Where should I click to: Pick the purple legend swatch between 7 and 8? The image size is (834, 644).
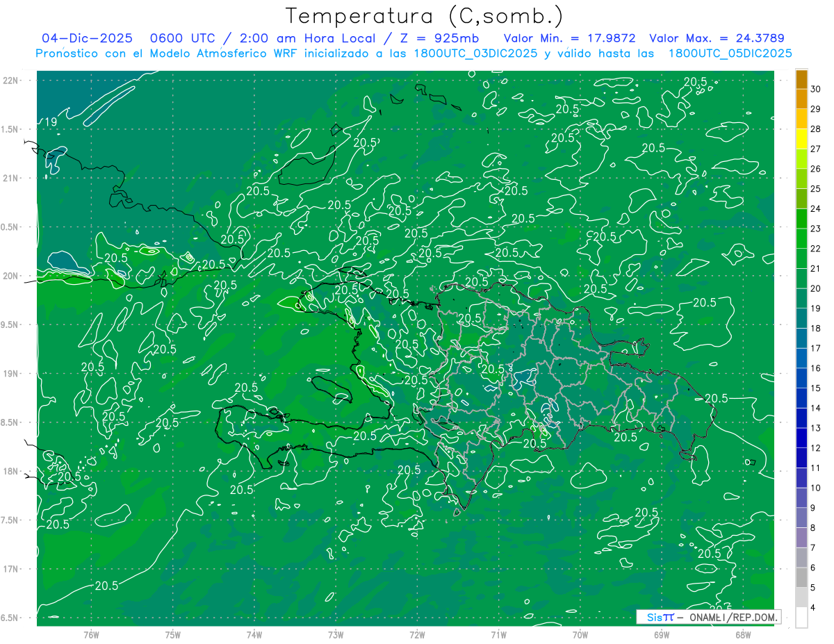[x=801, y=538]
